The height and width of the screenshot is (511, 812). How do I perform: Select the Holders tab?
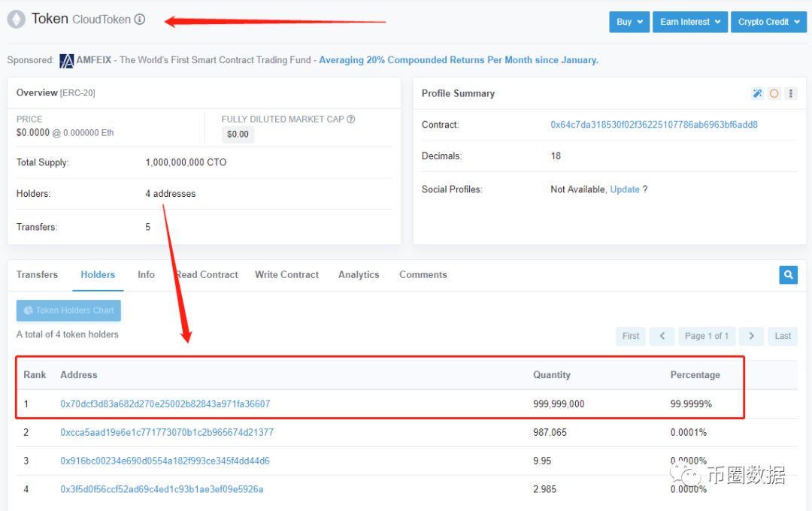[x=98, y=274]
